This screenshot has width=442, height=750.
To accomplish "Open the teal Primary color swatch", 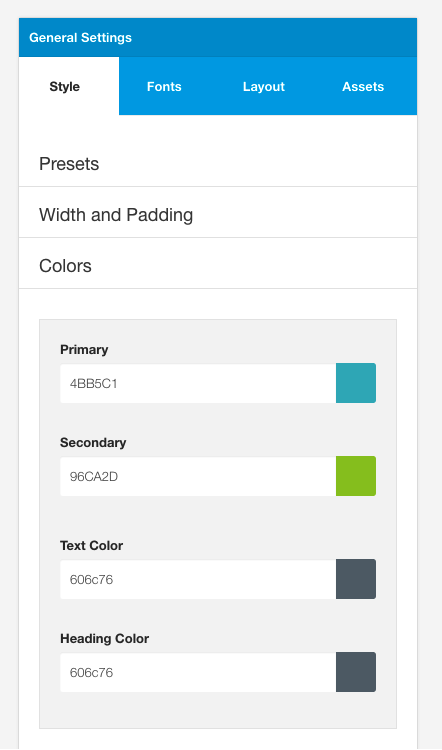I will (356, 383).
